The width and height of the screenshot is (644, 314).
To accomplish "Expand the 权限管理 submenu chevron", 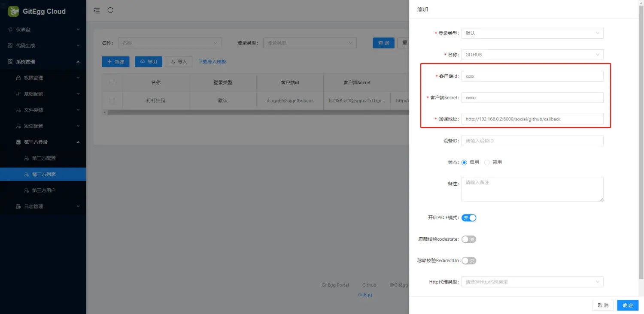I will (78, 78).
